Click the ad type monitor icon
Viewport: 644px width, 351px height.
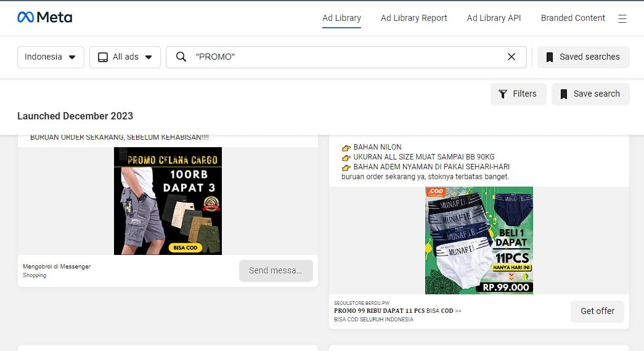[103, 57]
